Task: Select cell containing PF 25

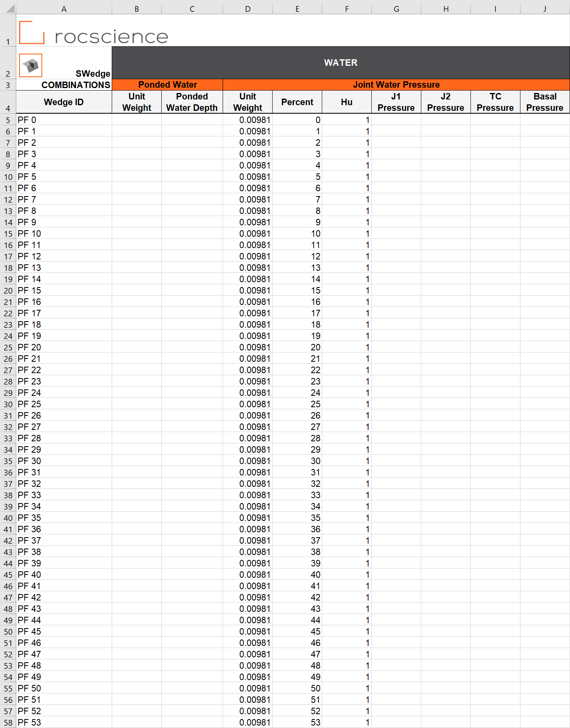Action: tap(64, 404)
